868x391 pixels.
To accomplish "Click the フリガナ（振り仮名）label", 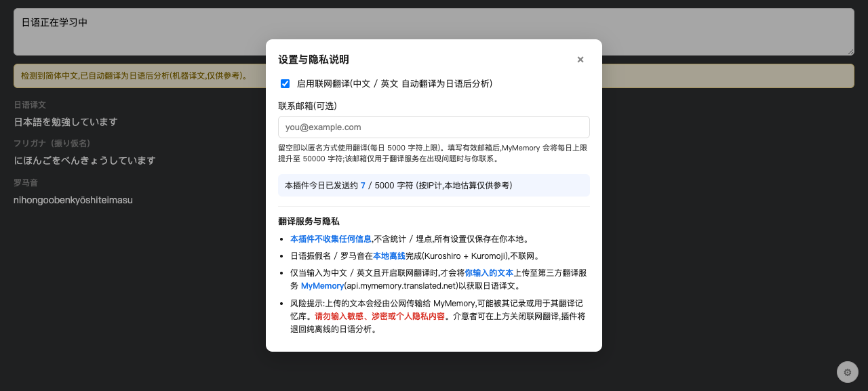I will [x=52, y=144].
